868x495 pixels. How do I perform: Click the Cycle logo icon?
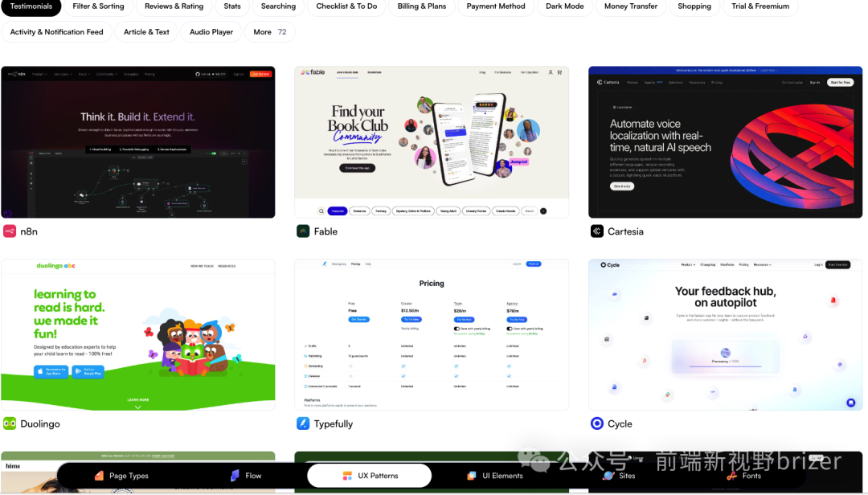pyautogui.click(x=597, y=423)
